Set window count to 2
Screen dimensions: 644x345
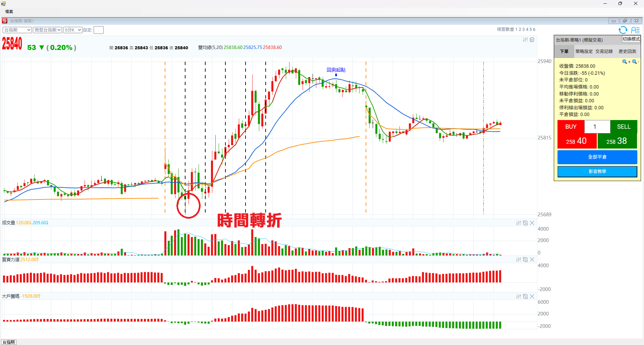tap(520, 30)
